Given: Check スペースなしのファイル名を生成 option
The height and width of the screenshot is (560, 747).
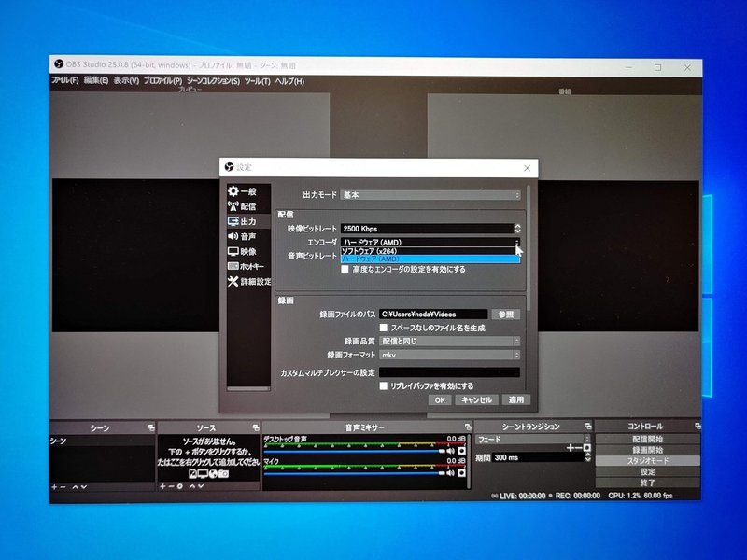Looking at the screenshot, I should pyautogui.click(x=383, y=328).
